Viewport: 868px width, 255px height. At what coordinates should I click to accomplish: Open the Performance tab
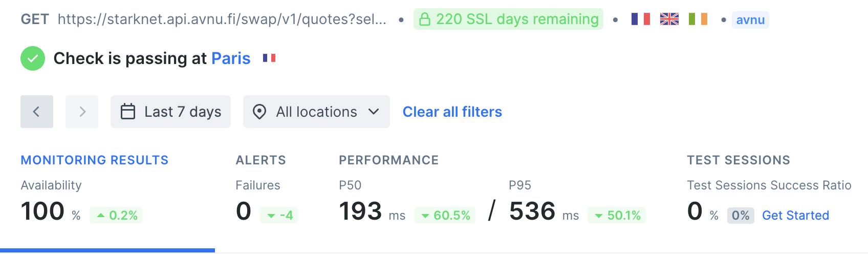388,160
